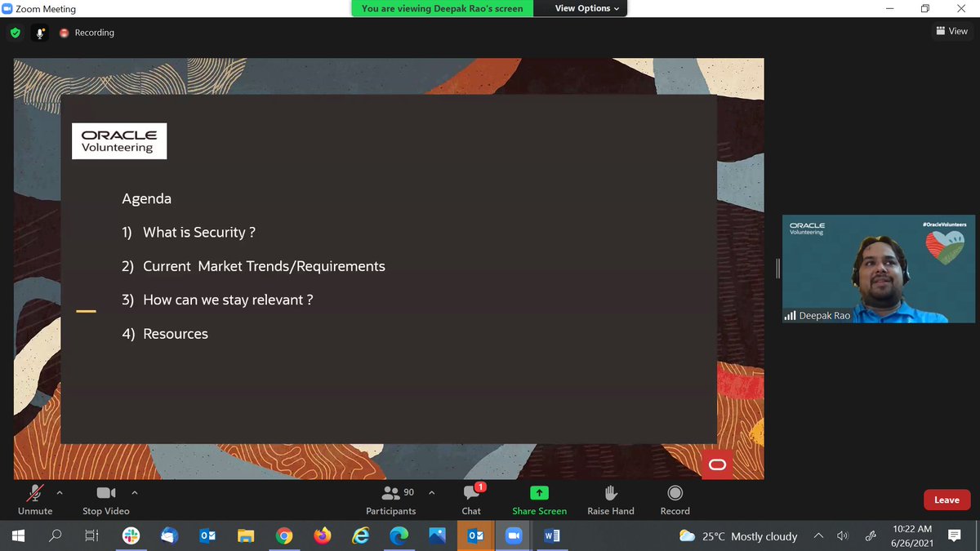The height and width of the screenshot is (551, 980).
Task: Click agenda item 'Resources'
Action: pos(176,334)
